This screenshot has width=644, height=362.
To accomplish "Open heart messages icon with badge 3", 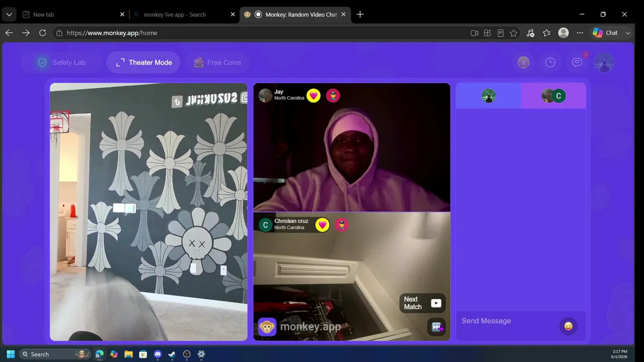I will pyautogui.click(x=577, y=62).
